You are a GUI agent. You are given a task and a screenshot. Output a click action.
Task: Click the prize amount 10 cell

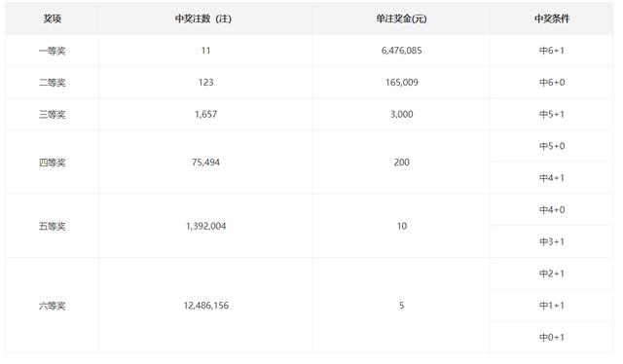coord(402,226)
